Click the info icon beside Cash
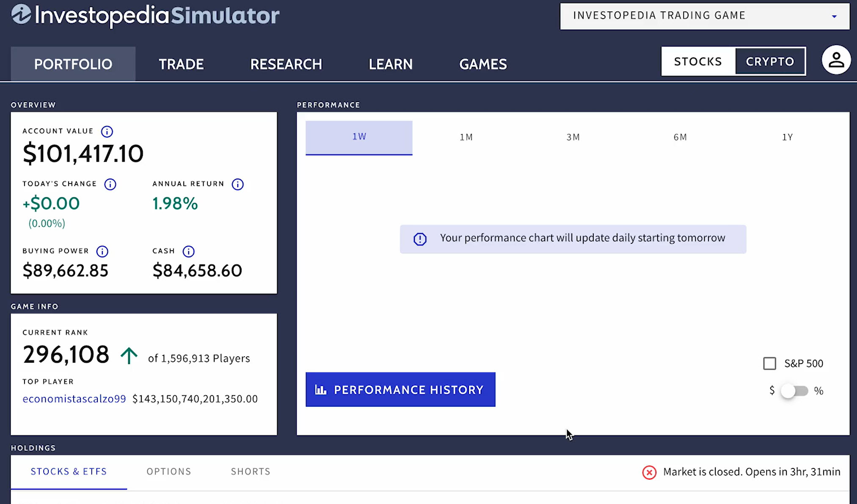This screenshot has width=857, height=504. [188, 251]
